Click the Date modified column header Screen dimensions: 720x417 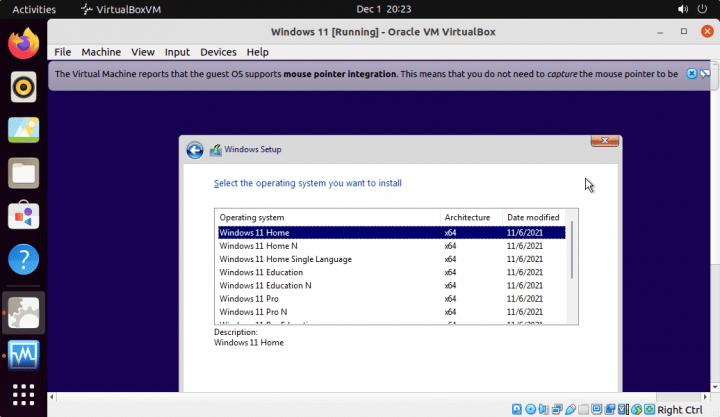click(x=534, y=217)
